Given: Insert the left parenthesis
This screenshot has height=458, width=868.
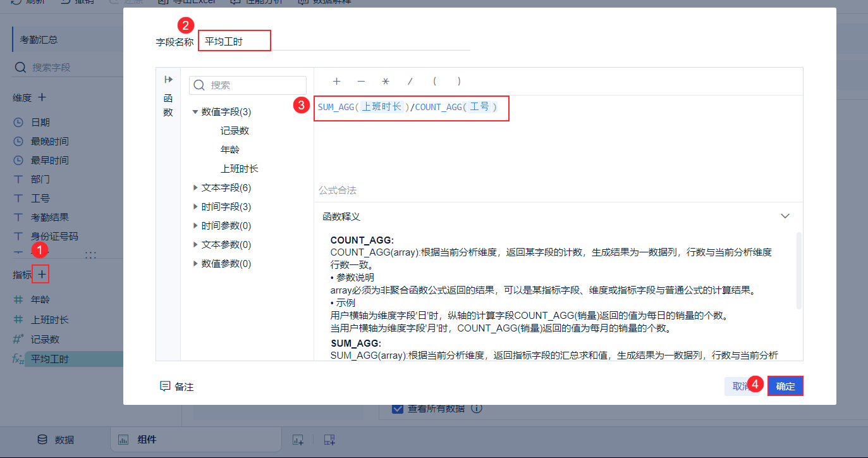Looking at the screenshot, I should [435, 81].
